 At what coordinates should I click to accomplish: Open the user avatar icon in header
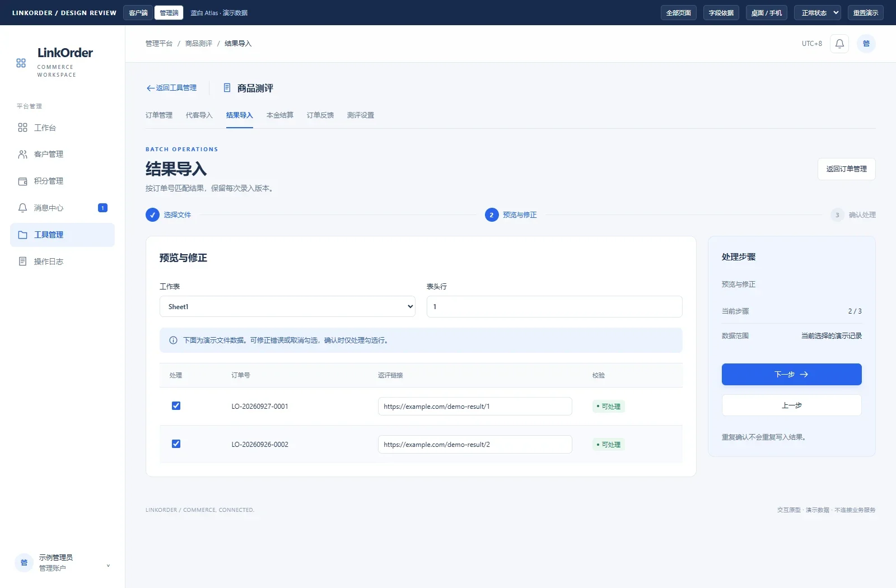(x=866, y=44)
